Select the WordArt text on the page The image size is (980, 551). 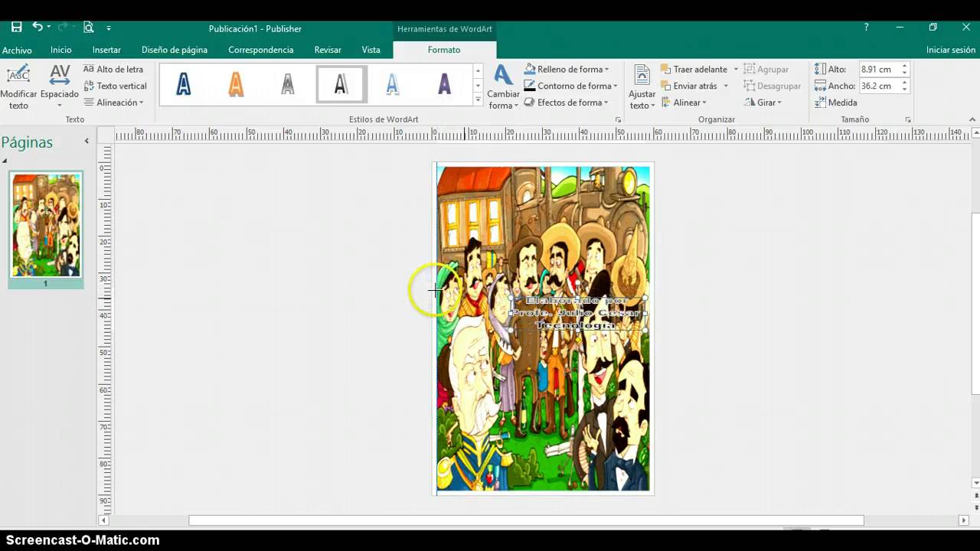click(578, 313)
